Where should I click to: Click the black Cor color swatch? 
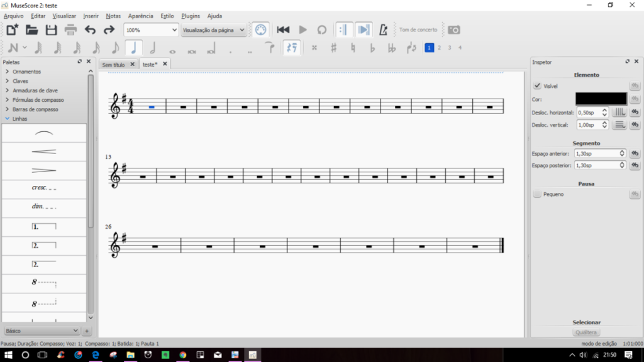pos(601,99)
